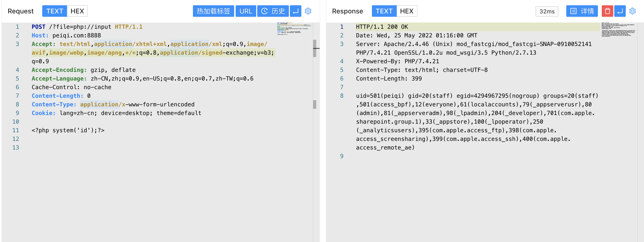Screen dimensions: 644x242
Task: Click Request line number 13
Action: coord(16,148)
